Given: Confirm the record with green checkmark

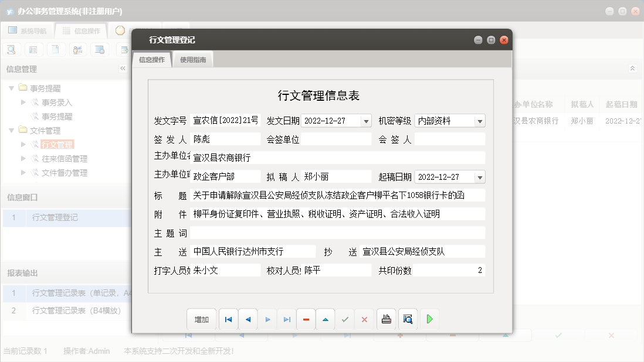Looking at the screenshot, I should pyautogui.click(x=345, y=319).
